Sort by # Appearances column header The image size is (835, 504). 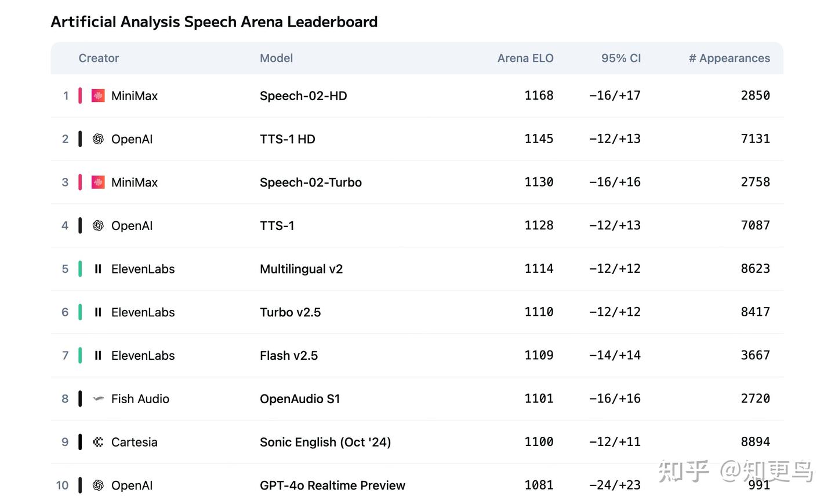[729, 58]
